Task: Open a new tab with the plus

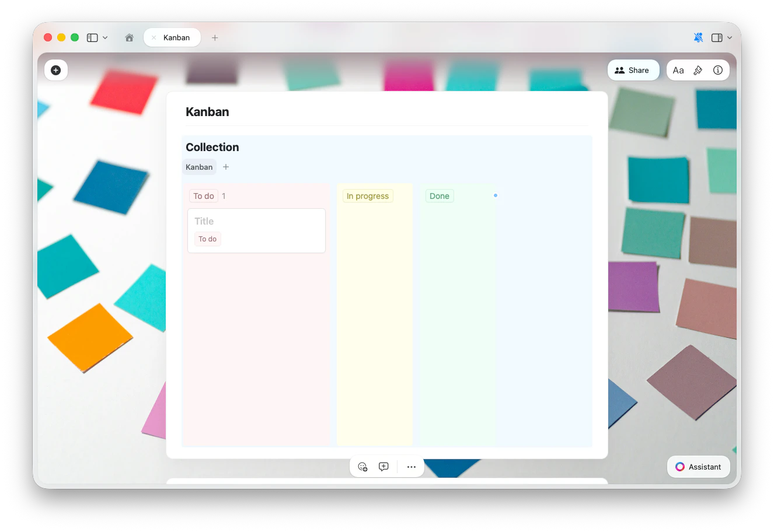Action: point(215,37)
